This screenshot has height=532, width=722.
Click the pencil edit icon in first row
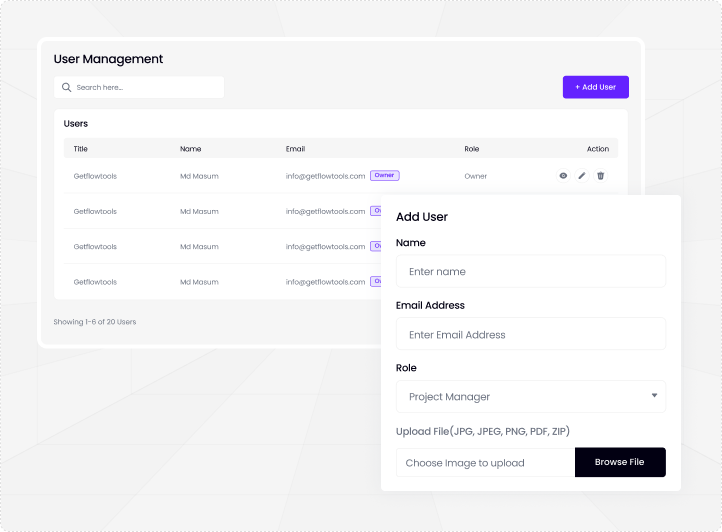(582, 175)
